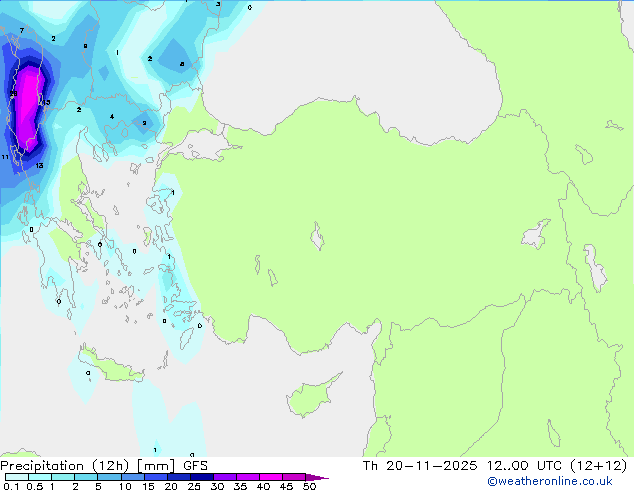Select the 5–10 mm legend color swatch

click(x=109, y=477)
